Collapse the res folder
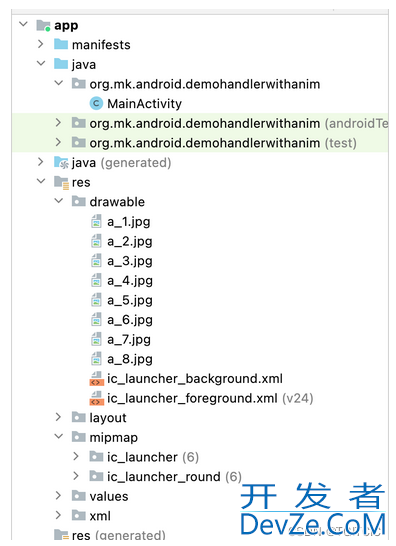The image size is (396, 546). [x=41, y=181]
